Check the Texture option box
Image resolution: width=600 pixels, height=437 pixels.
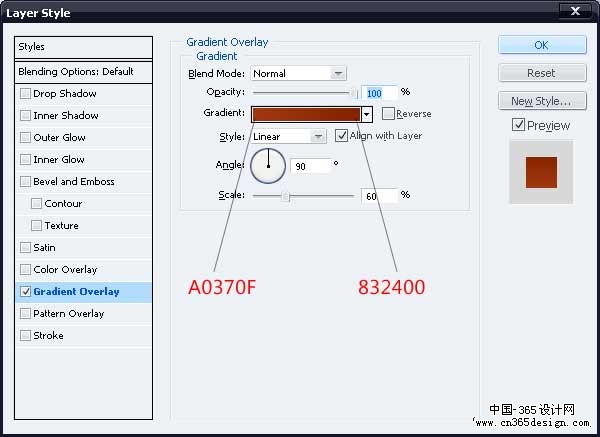click(36, 225)
